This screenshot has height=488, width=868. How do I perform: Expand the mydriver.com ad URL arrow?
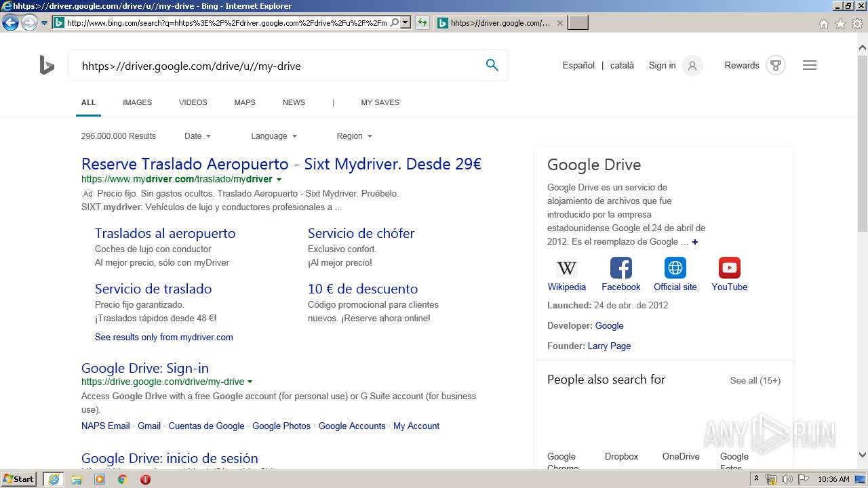click(279, 180)
